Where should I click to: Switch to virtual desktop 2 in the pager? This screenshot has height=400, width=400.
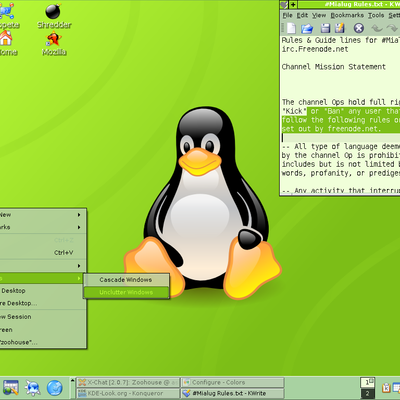368,393
